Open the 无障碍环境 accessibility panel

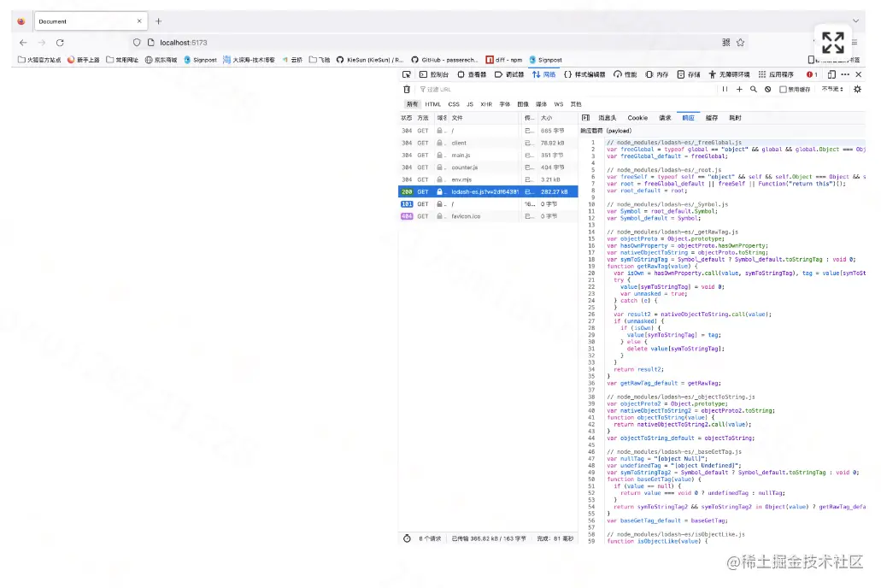(729, 74)
